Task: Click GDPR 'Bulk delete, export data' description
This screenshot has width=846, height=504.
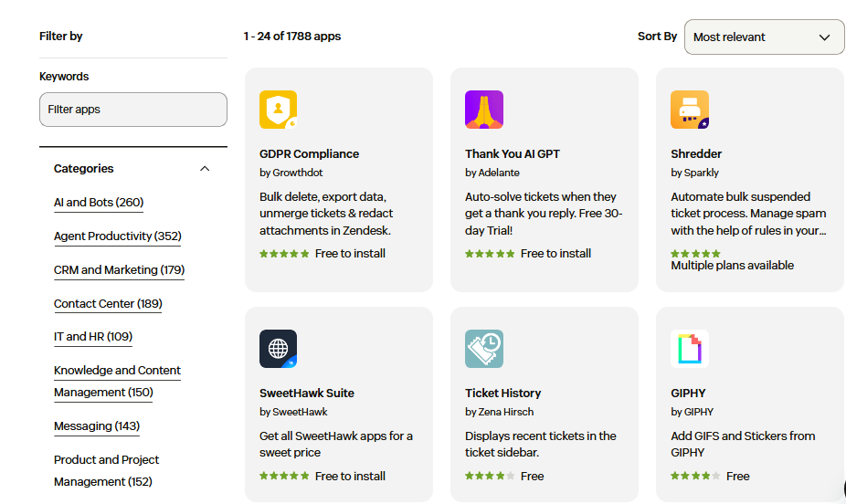Action: pyautogui.click(x=326, y=214)
